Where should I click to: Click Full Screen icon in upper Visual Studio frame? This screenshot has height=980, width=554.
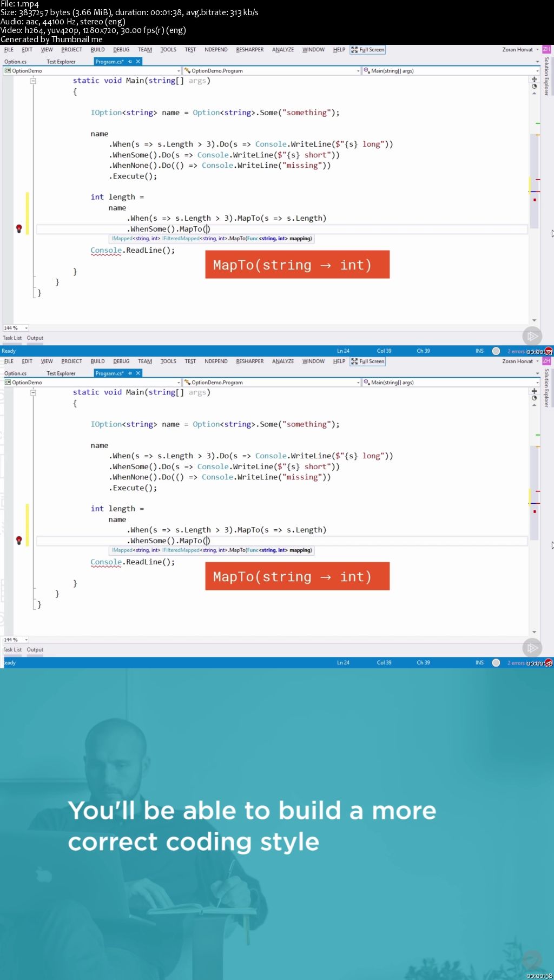(354, 50)
